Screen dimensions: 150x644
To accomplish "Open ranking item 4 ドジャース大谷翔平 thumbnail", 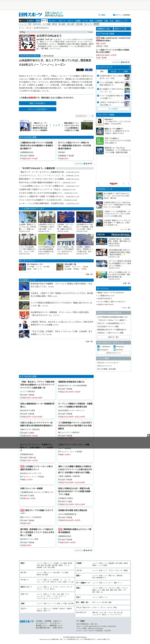I will [127, 97].
